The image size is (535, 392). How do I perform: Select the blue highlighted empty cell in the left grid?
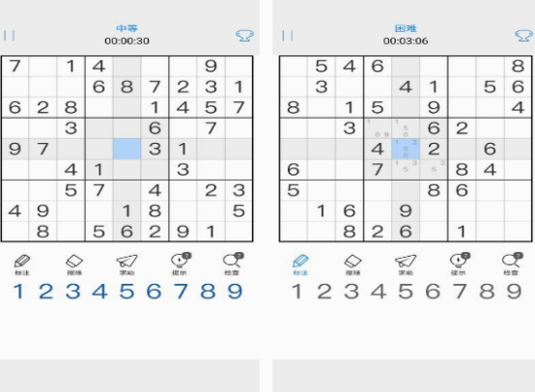[x=127, y=149]
